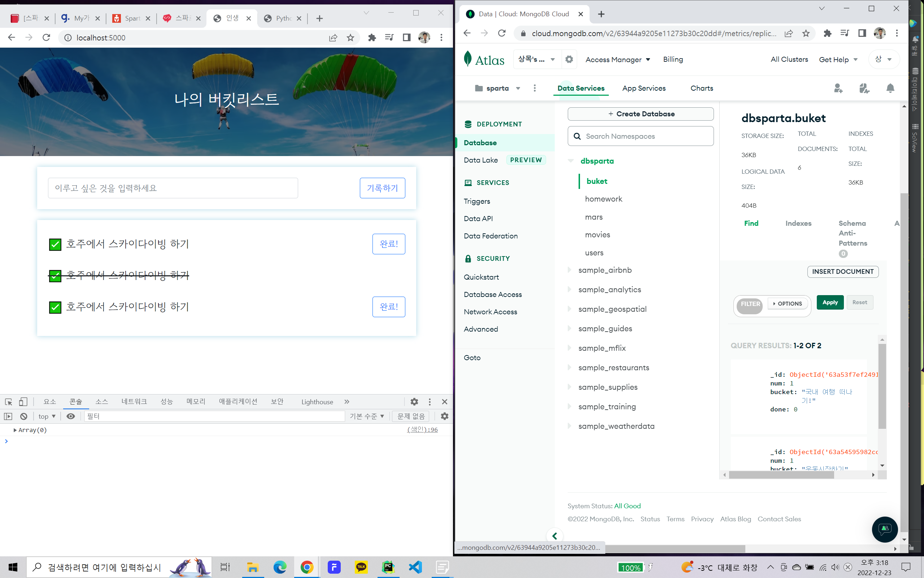Viewport: 924px width, 578px height.
Task: Click the Atlas leaf logo
Action: point(468,59)
